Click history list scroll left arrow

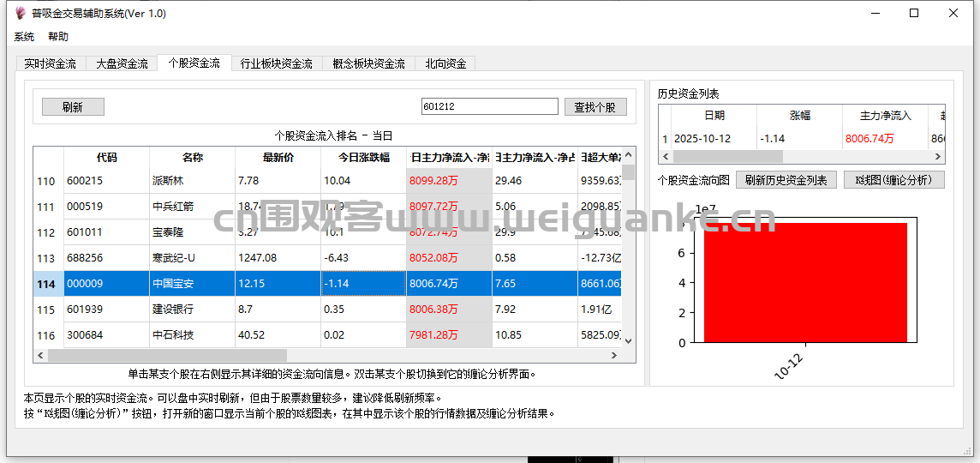point(665,156)
